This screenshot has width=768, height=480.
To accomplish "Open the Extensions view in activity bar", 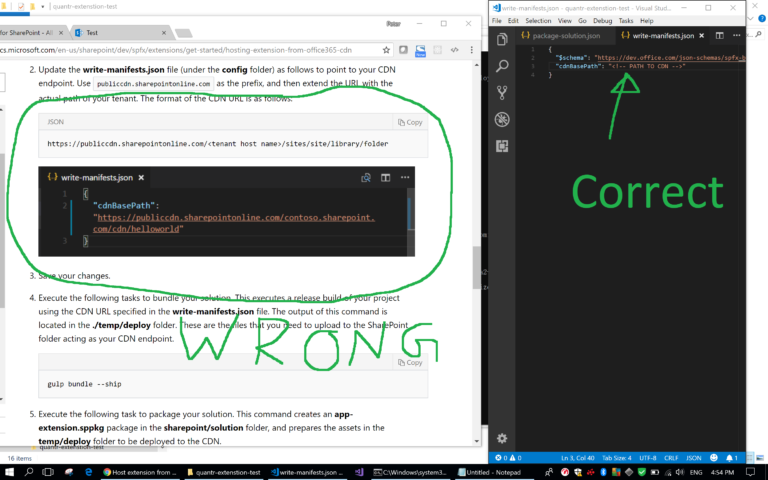I will (502, 146).
